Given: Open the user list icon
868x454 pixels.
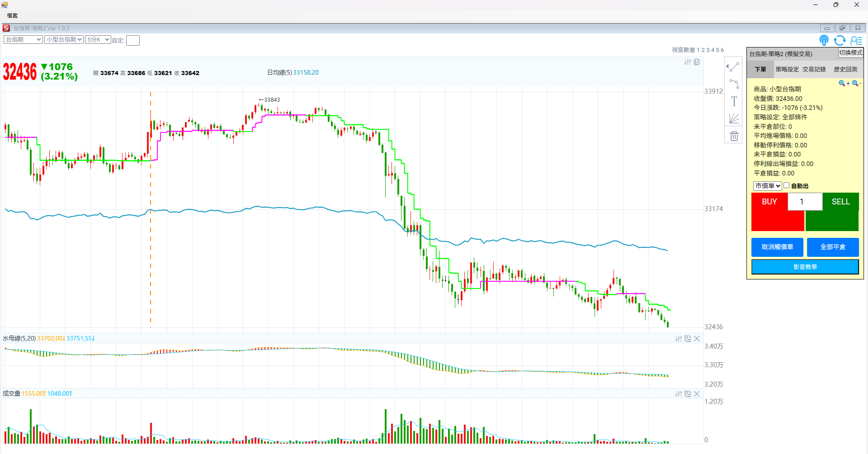Looking at the screenshot, I should [856, 41].
